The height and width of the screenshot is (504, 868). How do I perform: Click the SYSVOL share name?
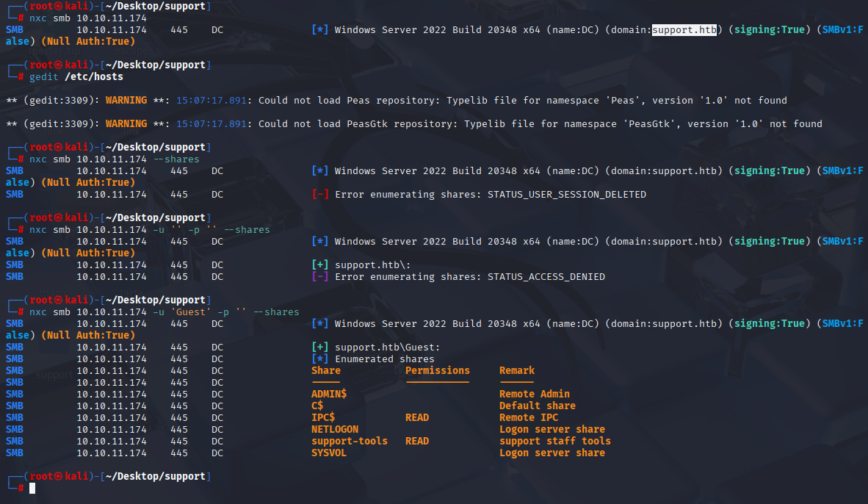tap(329, 453)
